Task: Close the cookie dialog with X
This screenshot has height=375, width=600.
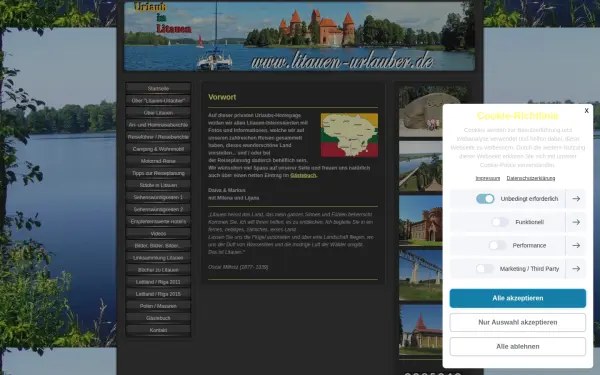Action: (x=586, y=111)
